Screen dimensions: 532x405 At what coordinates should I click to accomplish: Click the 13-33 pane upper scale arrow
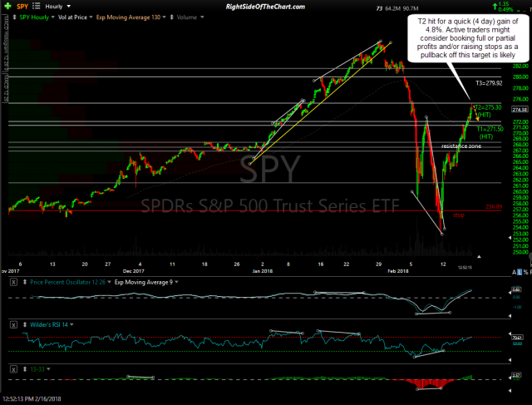[510, 378]
